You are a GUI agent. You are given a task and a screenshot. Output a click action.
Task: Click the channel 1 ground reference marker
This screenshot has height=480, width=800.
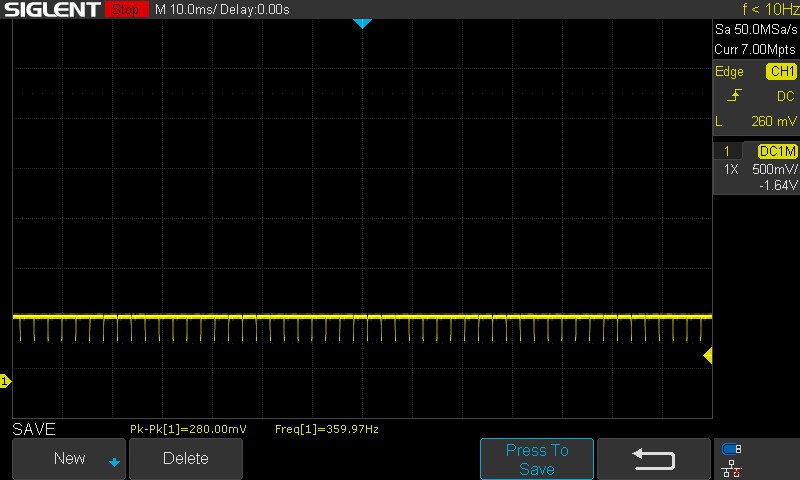[5, 381]
